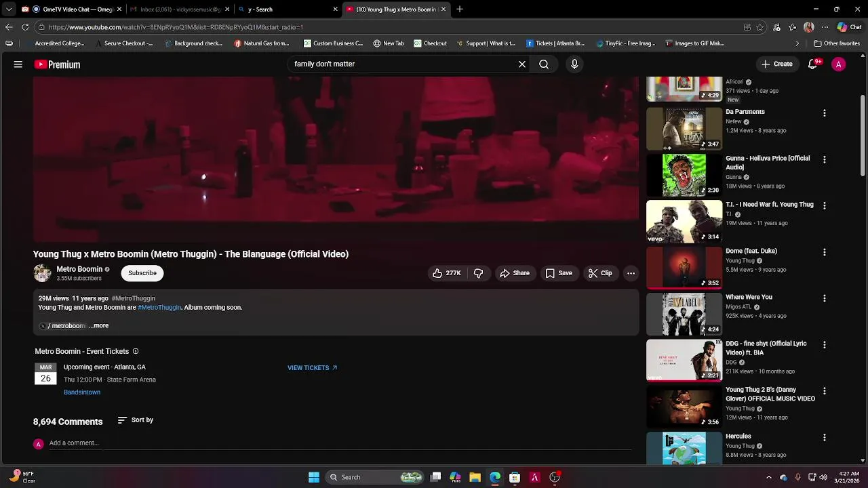
Task: Add this page to favorites star
Action: click(x=760, y=27)
